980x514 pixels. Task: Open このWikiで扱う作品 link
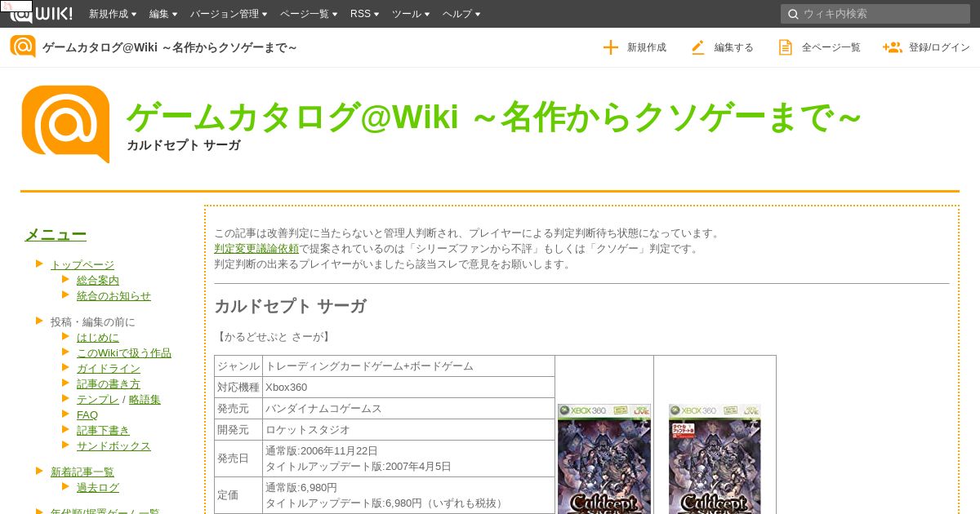(124, 352)
